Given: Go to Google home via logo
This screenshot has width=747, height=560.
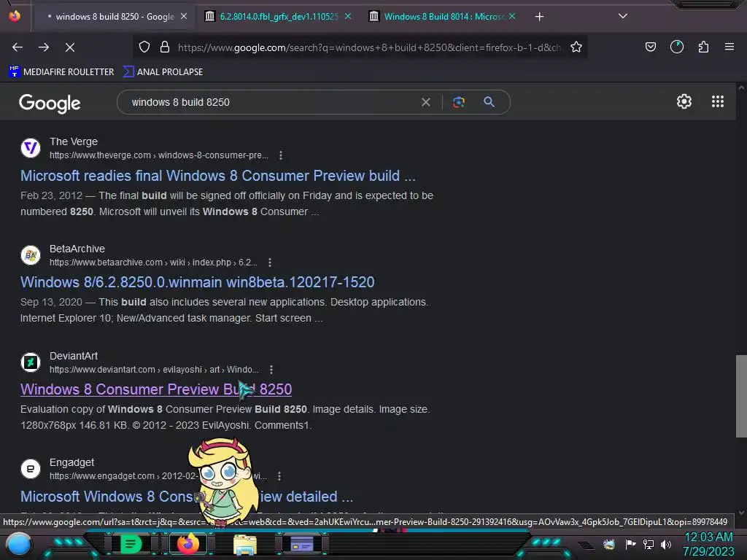Looking at the screenshot, I should click(x=50, y=103).
